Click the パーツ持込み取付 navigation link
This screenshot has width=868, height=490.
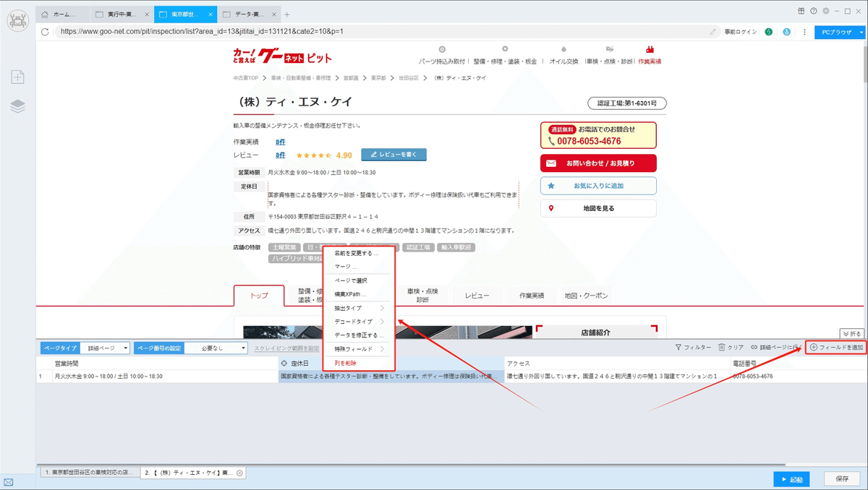coord(443,61)
